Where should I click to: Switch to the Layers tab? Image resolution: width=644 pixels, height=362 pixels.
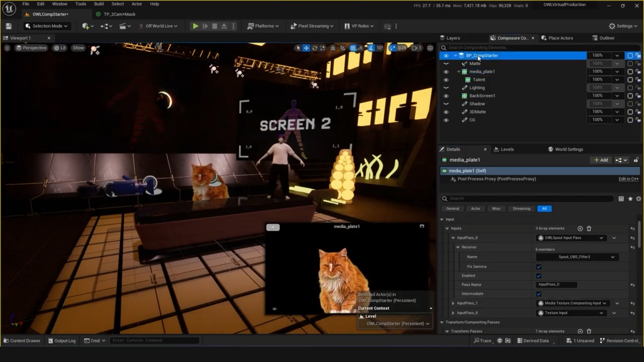coord(450,38)
